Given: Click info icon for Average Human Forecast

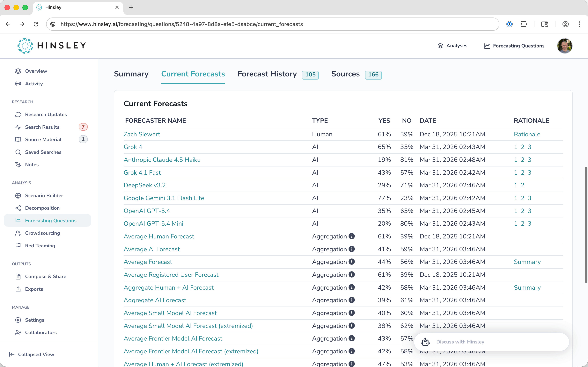Looking at the screenshot, I should pos(352,236).
